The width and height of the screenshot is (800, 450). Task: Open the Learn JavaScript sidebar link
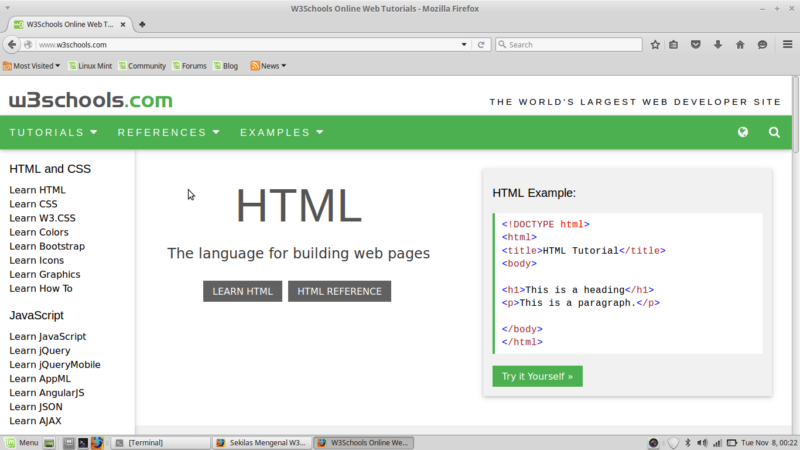tap(47, 337)
